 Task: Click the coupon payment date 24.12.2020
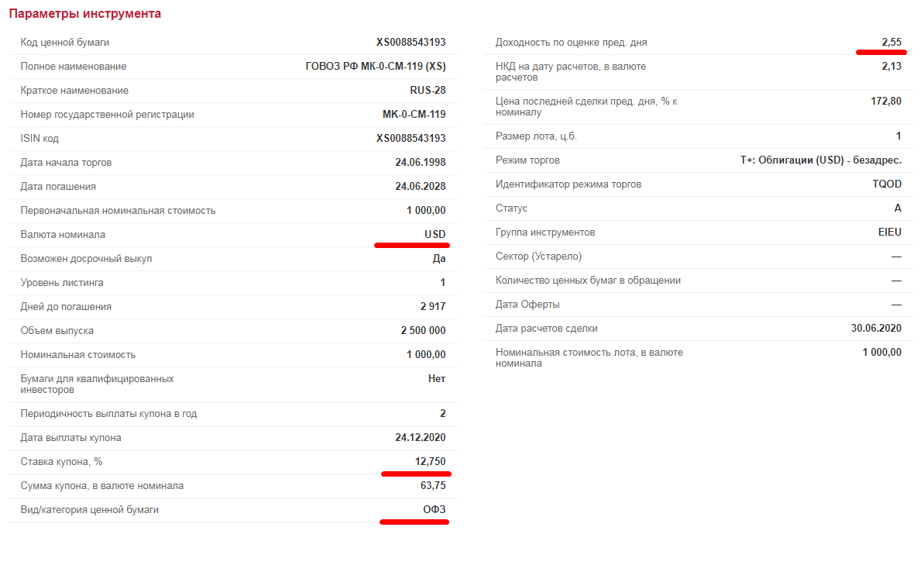pyautogui.click(x=420, y=438)
